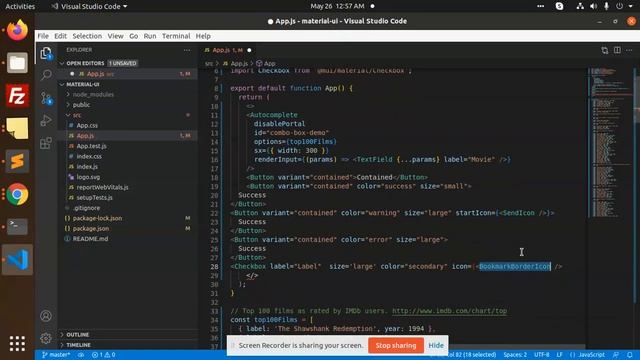Open the editor more actions ellipsis
Image resolution: width=640 pixels, height=360 pixels.
[x=629, y=50]
